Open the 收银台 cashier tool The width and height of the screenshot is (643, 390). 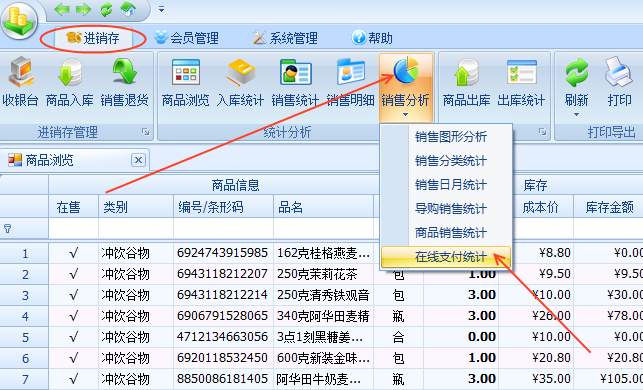(x=20, y=82)
